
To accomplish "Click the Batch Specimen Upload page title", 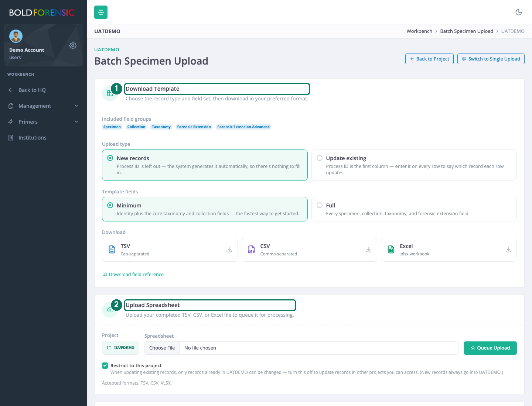I will point(151,61).
